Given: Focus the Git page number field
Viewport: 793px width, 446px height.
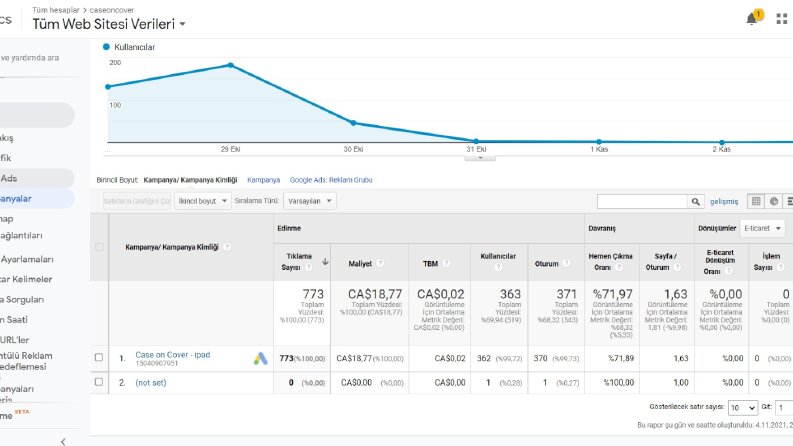Looking at the screenshot, I should point(784,408).
